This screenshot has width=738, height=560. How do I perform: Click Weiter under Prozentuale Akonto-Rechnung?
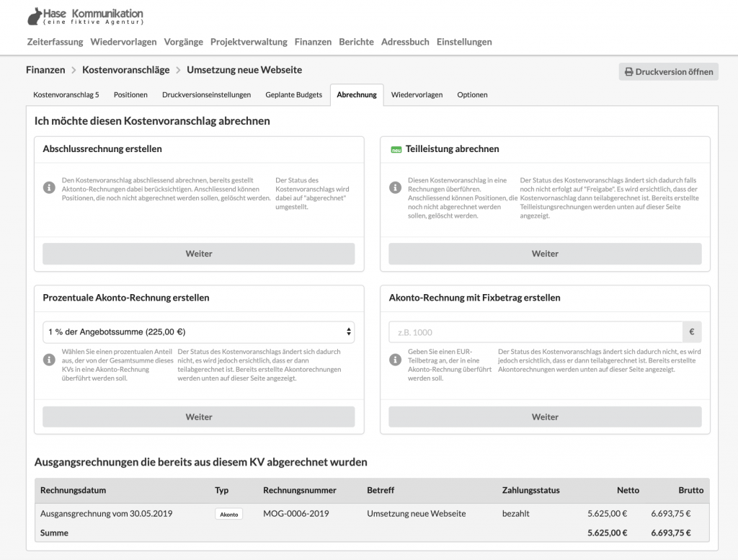[199, 417]
